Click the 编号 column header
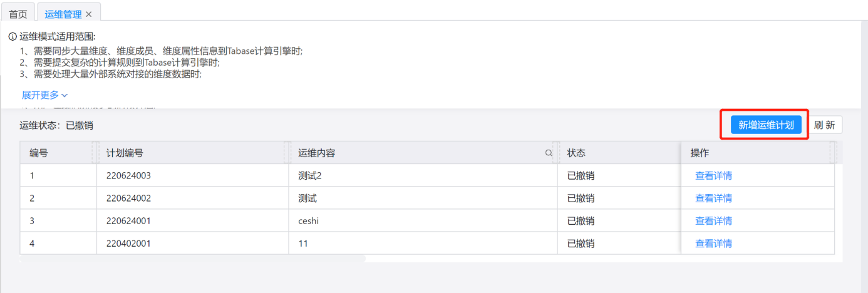868x293 pixels. (x=39, y=153)
